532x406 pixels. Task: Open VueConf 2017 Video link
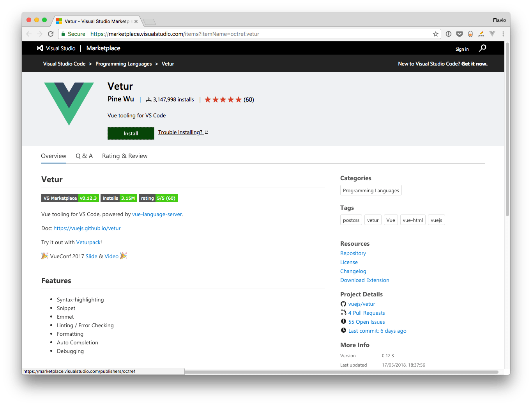[111, 256]
